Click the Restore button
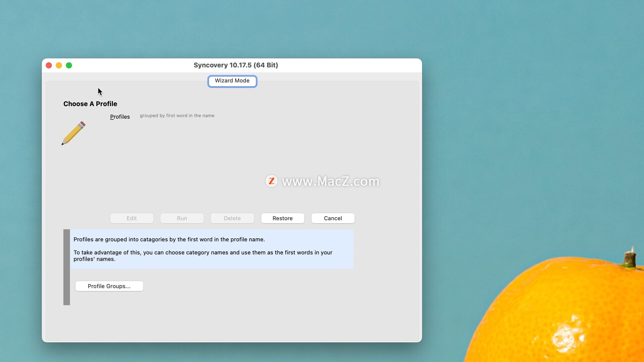 pos(282,218)
